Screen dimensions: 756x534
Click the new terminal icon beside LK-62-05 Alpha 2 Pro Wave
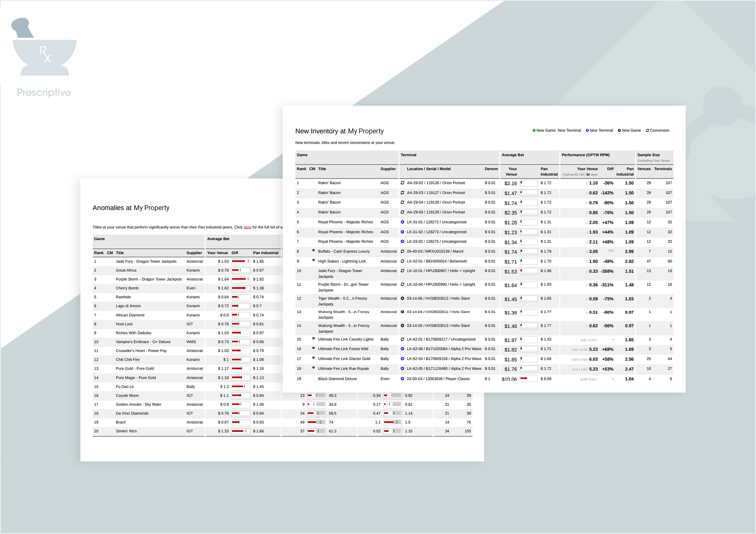click(402, 368)
